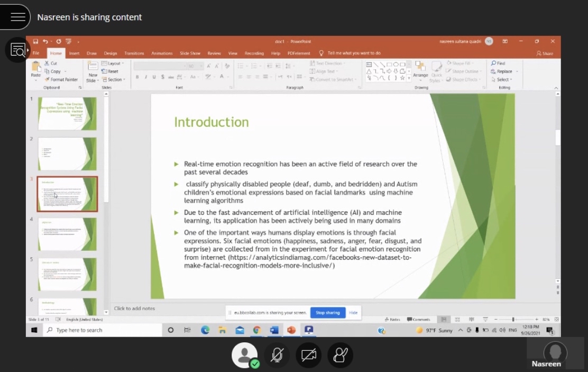The width and height of the screenshot is (588, 372).
Task: Open the Section dropdown in Slides group
Action: (114, 79)
